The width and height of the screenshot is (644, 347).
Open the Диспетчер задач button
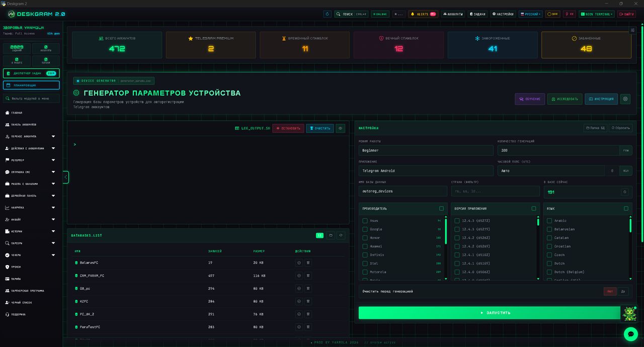[x=31, y=73]
